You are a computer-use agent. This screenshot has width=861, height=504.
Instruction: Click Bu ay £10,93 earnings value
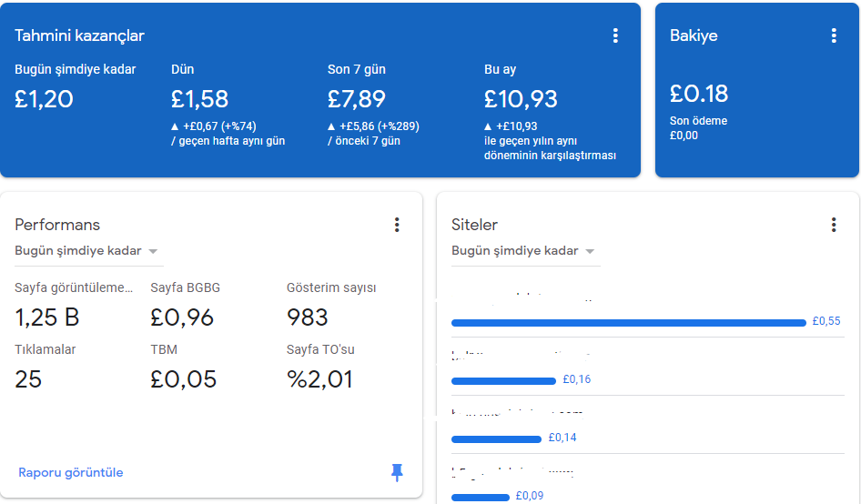click(x=521, y=99)
